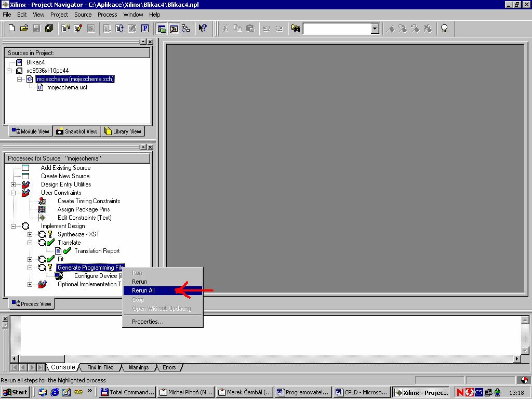Open the Warnings console tab
Screen dimensions: 532x399
(x=139, y=367)
